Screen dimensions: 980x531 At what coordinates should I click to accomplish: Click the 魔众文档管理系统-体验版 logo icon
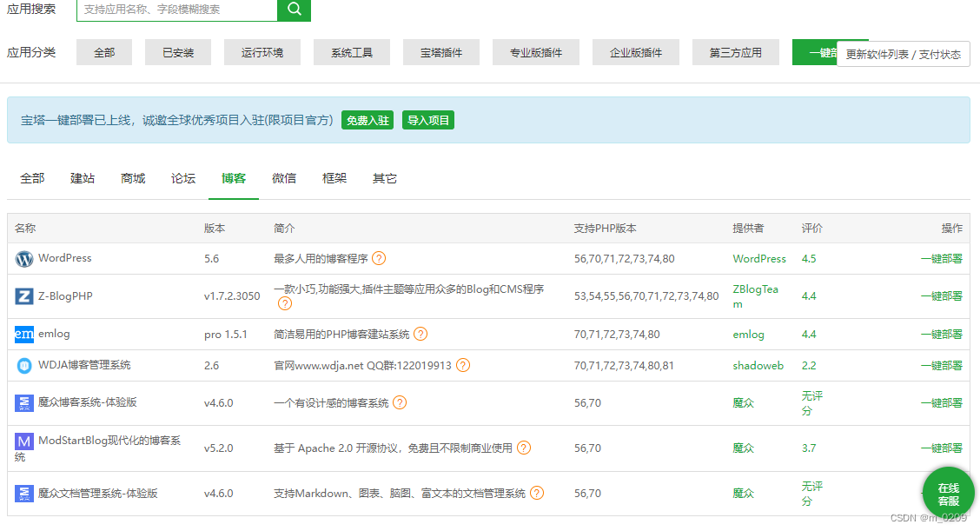click(23, 494)
